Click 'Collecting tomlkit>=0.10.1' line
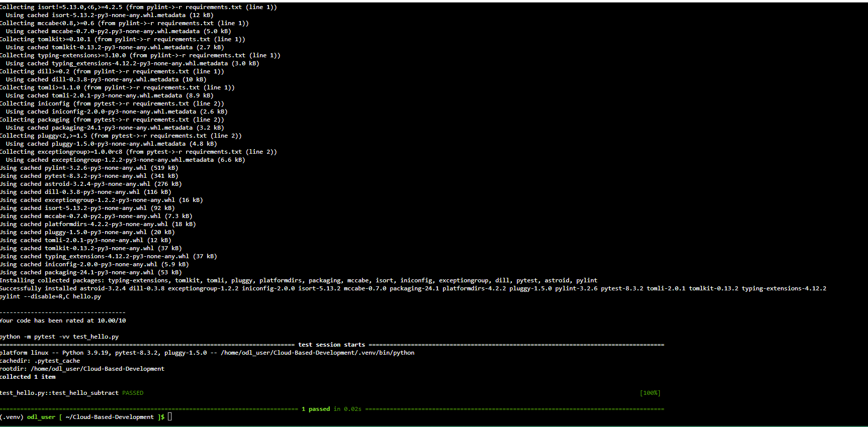 [123, 39]
